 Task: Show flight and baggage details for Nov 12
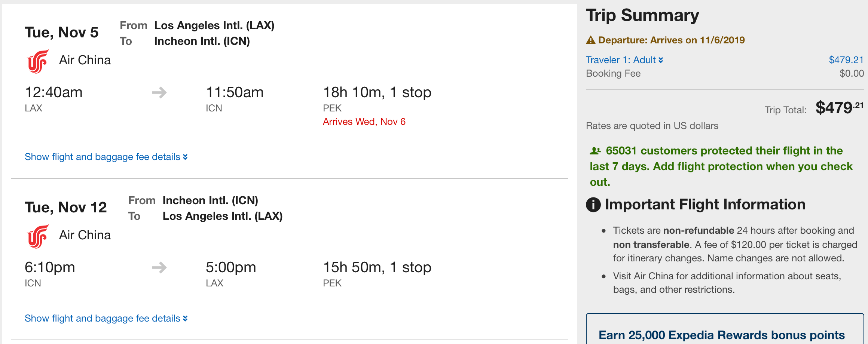tap(106, 318)
